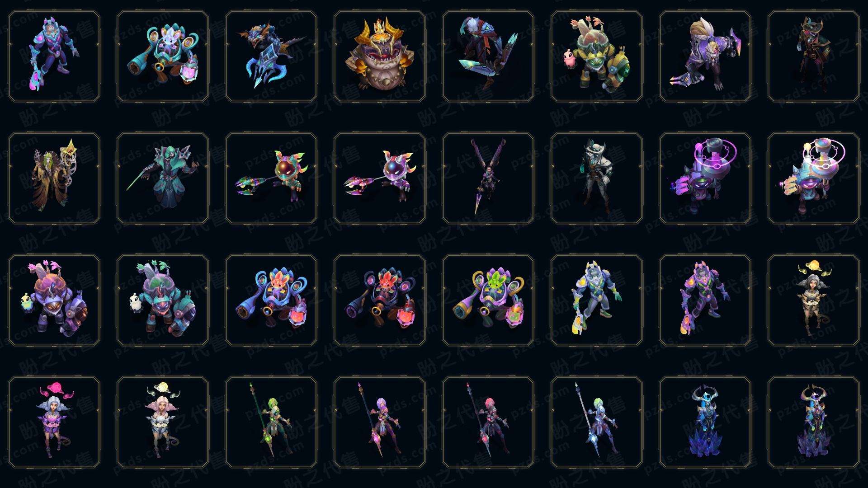The width and height of the screenshot is (868, 488).
Task: Open the purple figure with crossed long blades
Action: click(x=488, y=178)
